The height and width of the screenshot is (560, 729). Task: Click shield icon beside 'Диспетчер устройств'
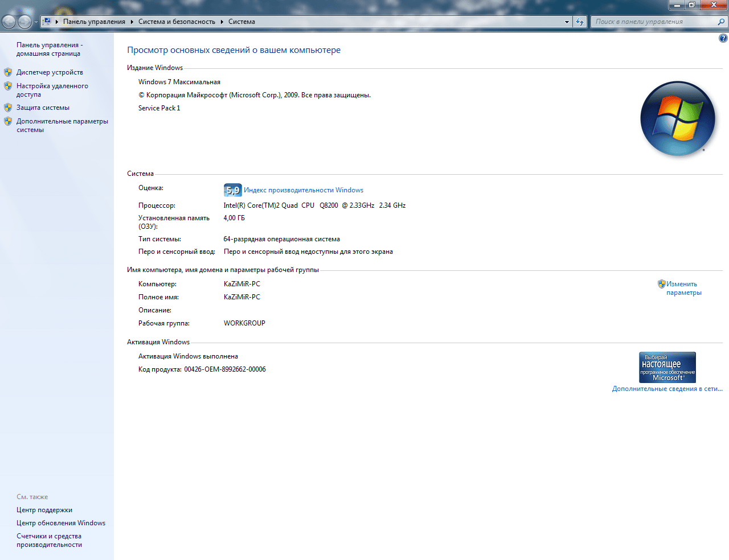[x=8, y=72]
